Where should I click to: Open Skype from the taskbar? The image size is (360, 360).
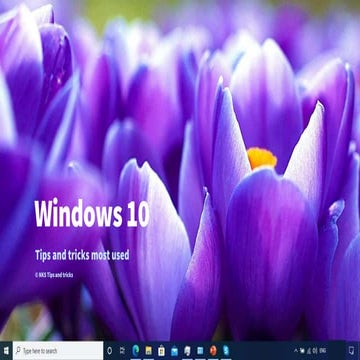click(x=226, y=350)
